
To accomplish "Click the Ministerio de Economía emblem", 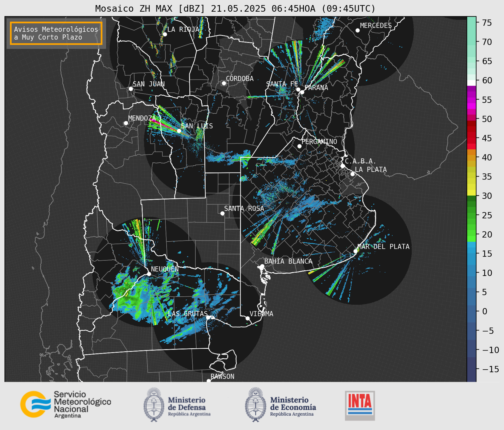I will pyautogui.click(x=256, y=404).
